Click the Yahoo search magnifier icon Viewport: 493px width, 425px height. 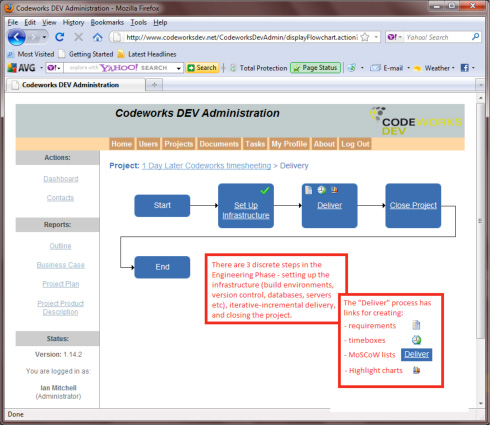(x=475, y=37)
